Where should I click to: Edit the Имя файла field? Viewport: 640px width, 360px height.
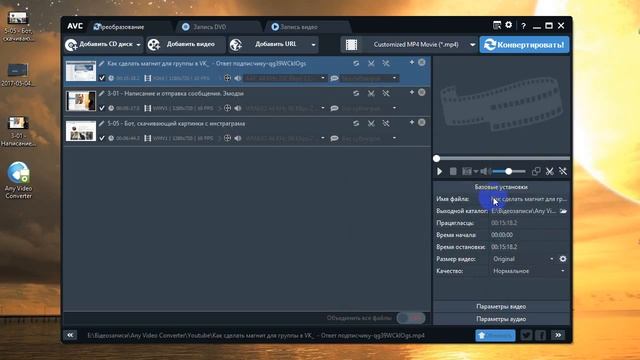529,199
